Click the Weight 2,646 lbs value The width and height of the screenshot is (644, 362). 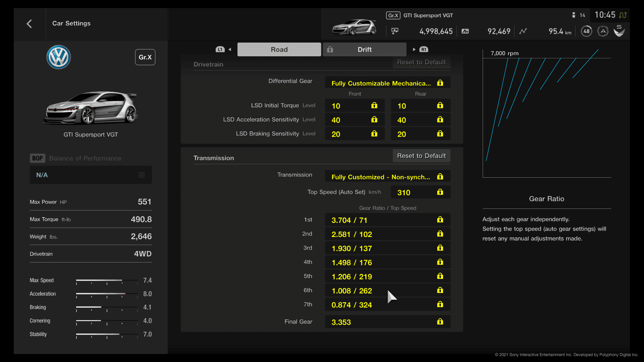pos(141,236)
